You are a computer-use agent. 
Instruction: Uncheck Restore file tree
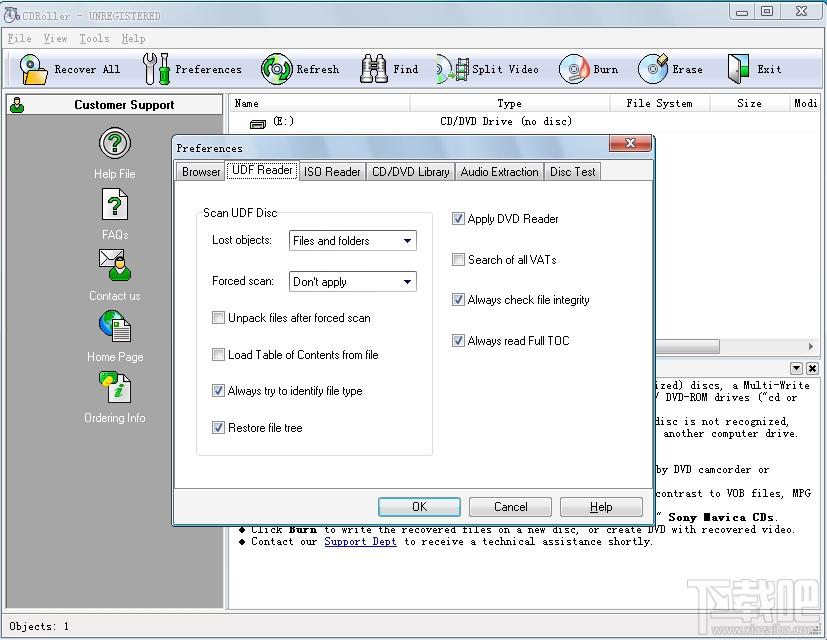point(218,427)
